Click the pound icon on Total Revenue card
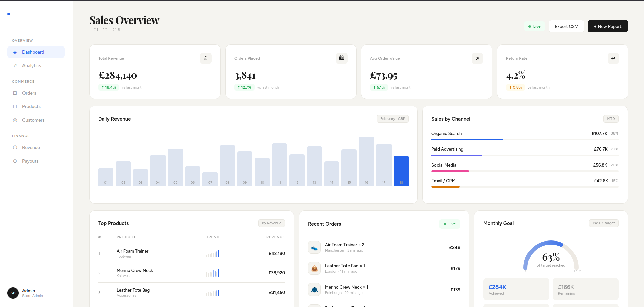 [205, 58]
